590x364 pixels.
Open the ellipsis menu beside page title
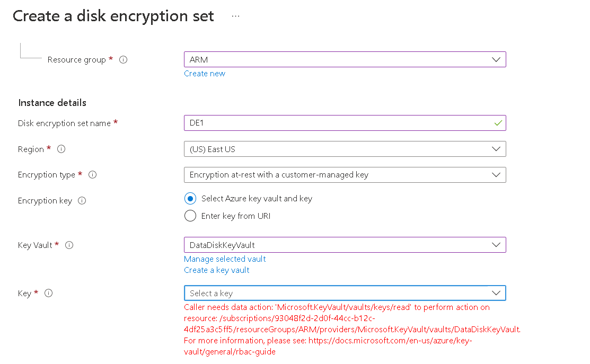(235, 16)
